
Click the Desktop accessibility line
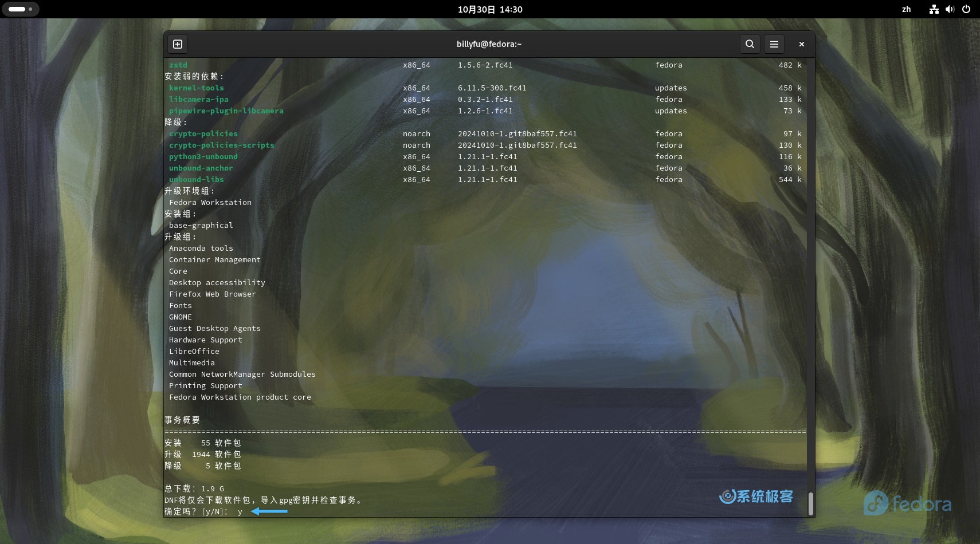(217, 282)
